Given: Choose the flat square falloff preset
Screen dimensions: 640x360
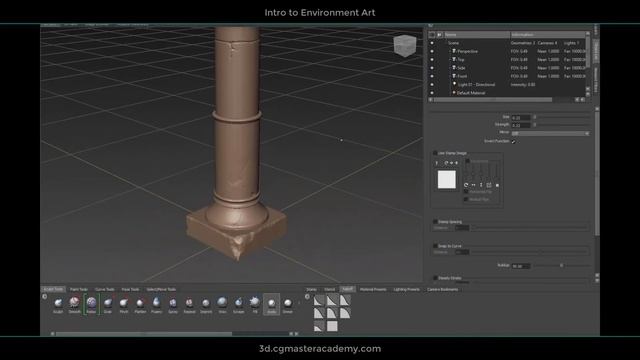Looking at the screenshot, I should (x=332, y=326).
